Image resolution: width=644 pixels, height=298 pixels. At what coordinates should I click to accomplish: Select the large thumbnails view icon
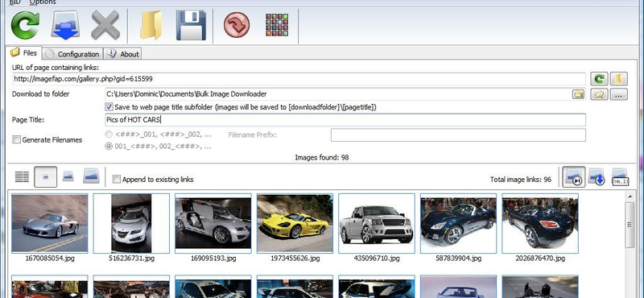coord(91,176)
